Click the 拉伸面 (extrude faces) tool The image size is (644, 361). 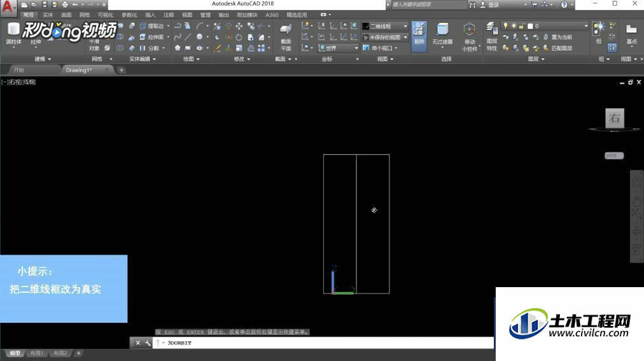(x=152, y=37)
